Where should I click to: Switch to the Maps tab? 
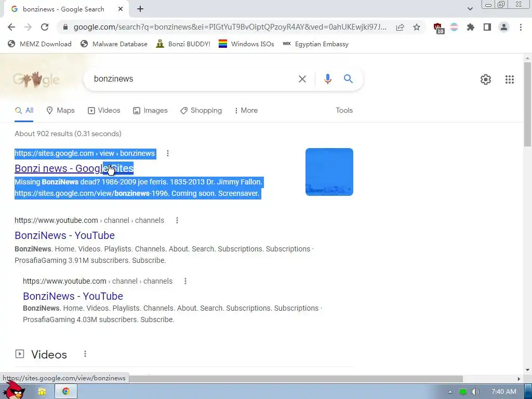[60, 110]
